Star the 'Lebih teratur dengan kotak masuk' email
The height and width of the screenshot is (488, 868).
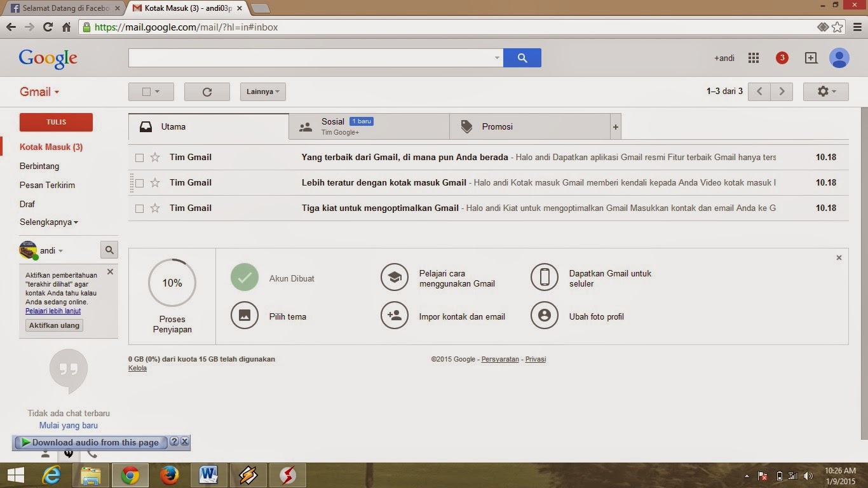click(155, 182)
